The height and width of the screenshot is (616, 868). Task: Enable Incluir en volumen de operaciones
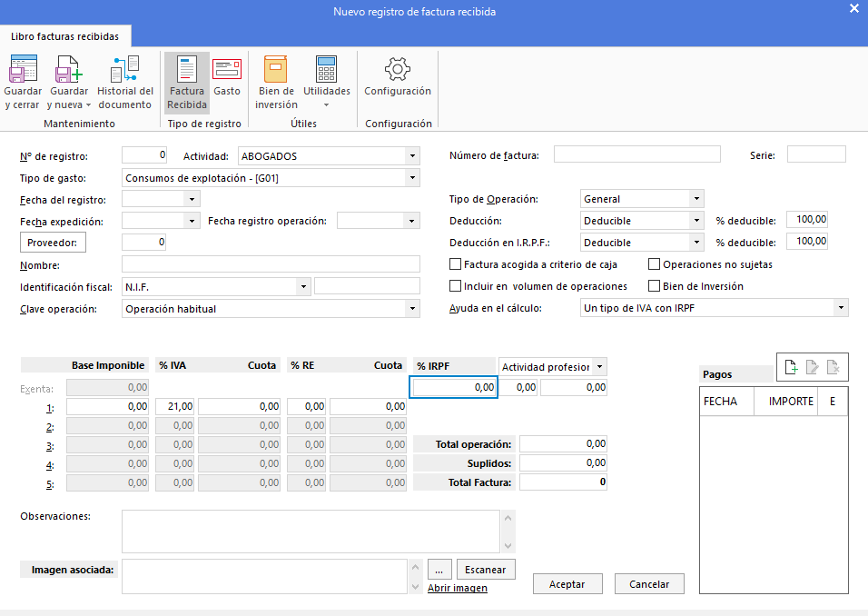(x=456, y=286)
